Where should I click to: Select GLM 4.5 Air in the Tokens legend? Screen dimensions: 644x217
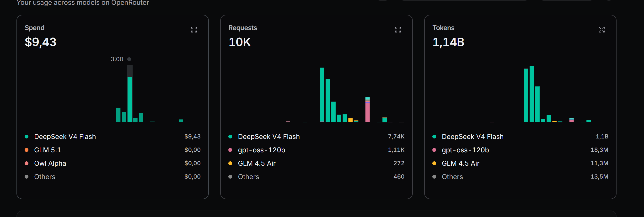pos(461,163)
